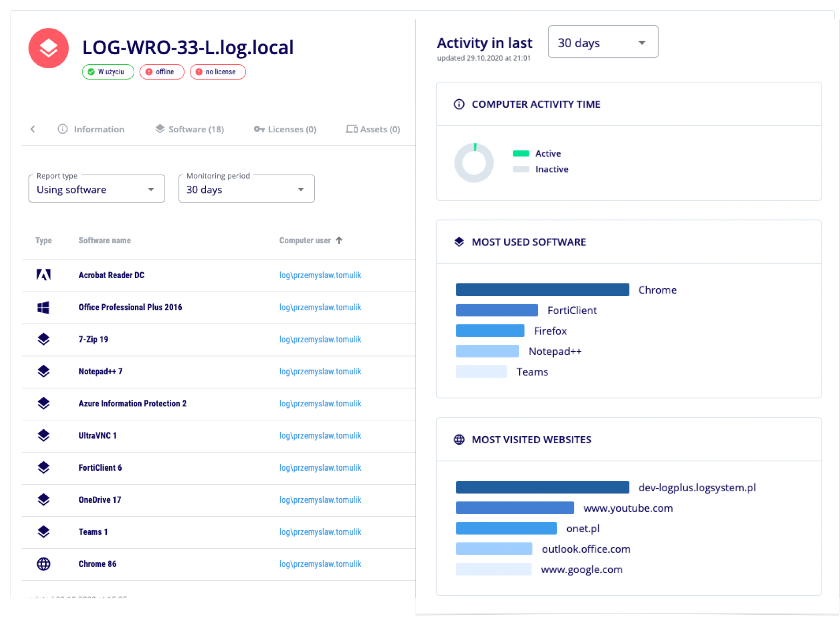Click the offline status badge

[x=162, y=72]
